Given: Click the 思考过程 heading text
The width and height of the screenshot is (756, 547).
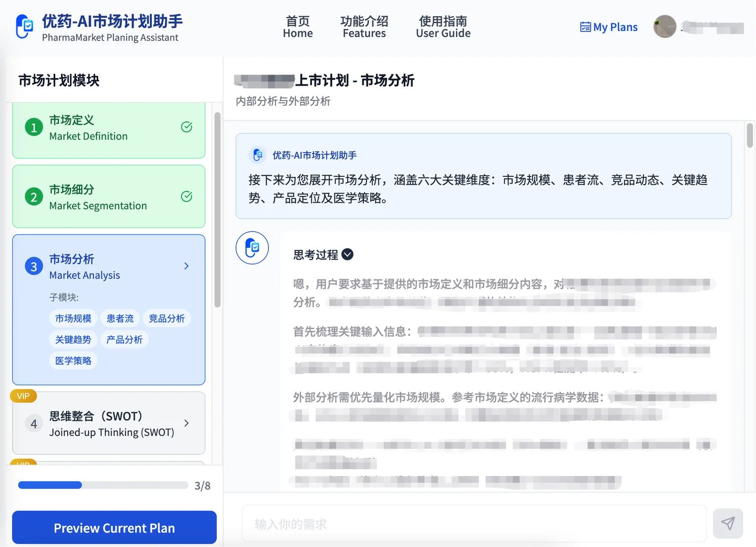Looking at the screenshot, I should tap(315, 255).
